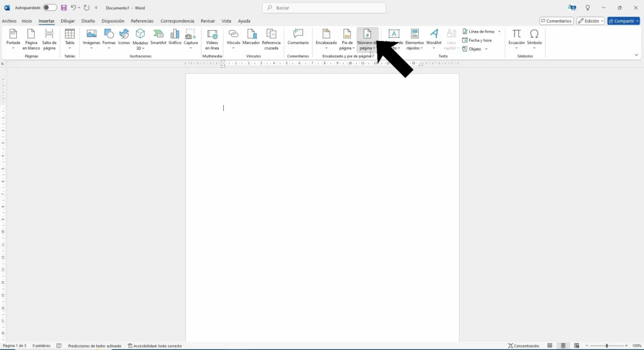Switch to the Vista tab
The height and width of the screenshot is (350, 644).
pos(226,21)
